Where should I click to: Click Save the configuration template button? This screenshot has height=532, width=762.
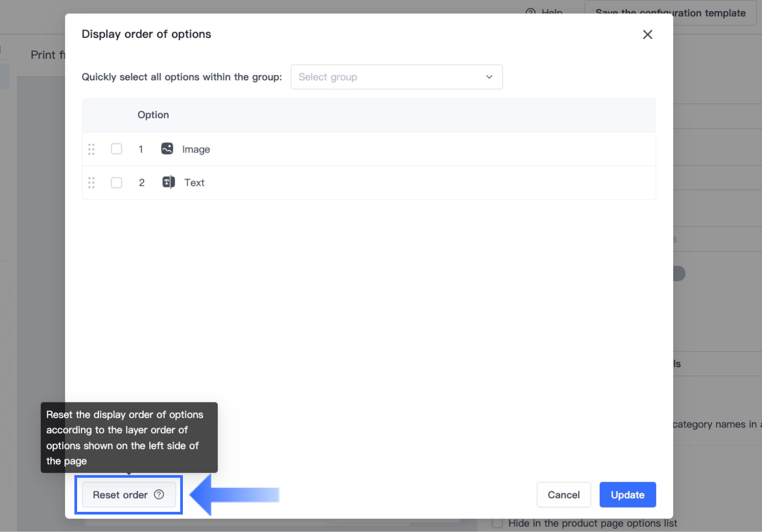670,13
